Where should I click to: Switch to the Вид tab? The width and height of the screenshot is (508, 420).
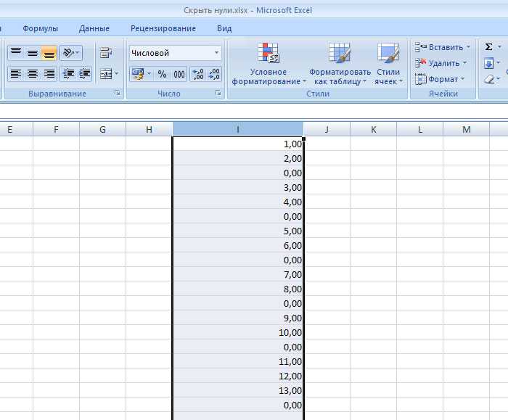(x=224, y=28)
